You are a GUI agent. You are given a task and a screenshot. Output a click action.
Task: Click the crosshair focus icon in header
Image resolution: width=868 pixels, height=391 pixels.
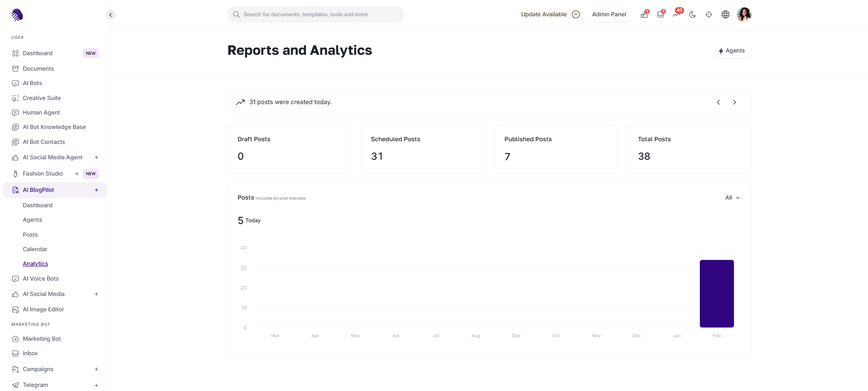tap(709, 14)
